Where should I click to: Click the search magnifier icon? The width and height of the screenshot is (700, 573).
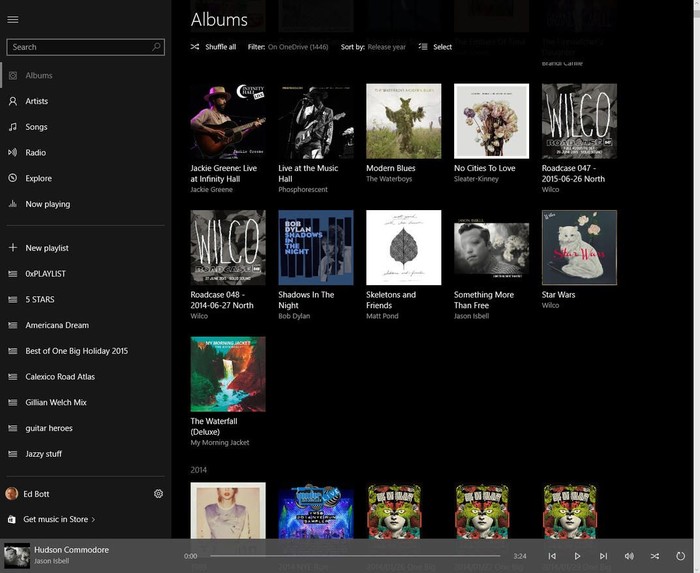pos(156,47)
